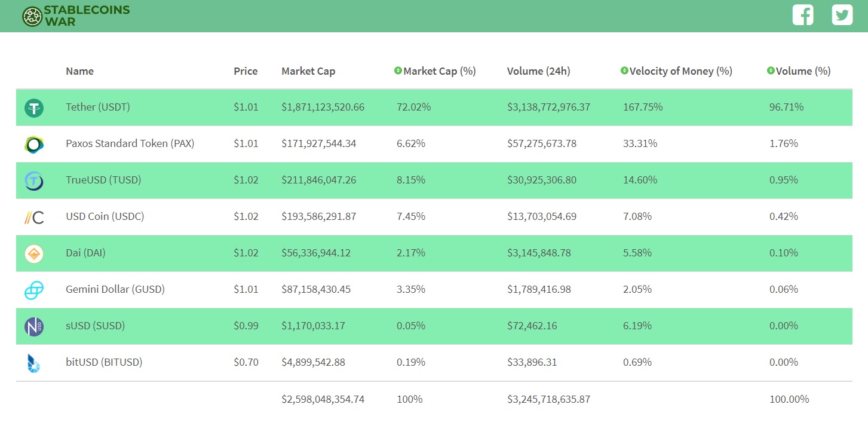Click the Price column header

click(x=246, y=71)
